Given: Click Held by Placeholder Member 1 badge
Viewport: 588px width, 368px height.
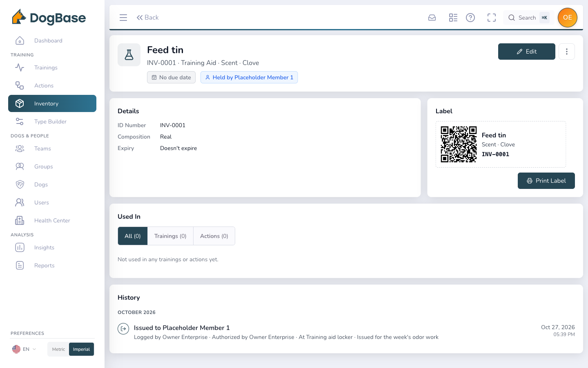Looking at the screenshot, I should [249, 77].
